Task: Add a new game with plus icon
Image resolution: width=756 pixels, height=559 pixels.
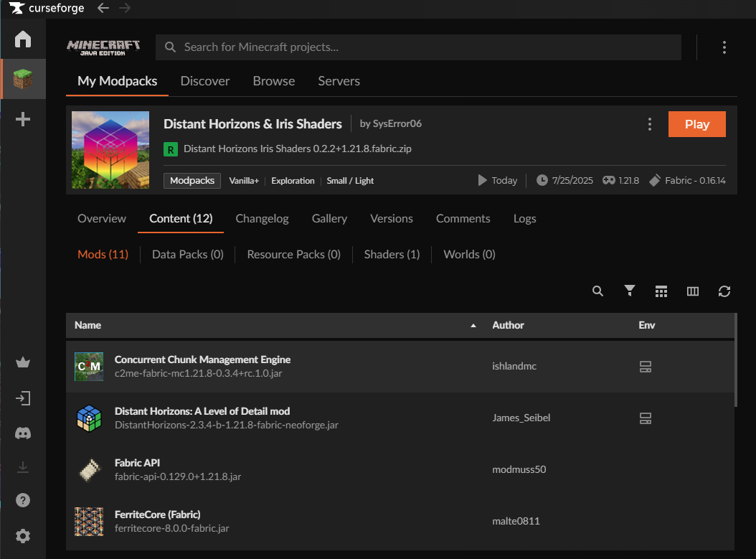Action: coord(23,119)
